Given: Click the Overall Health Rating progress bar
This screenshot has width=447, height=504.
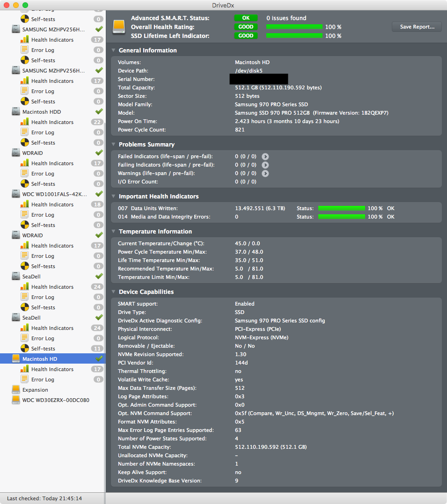Looking at the screenshot, I should tap(294, 27).
